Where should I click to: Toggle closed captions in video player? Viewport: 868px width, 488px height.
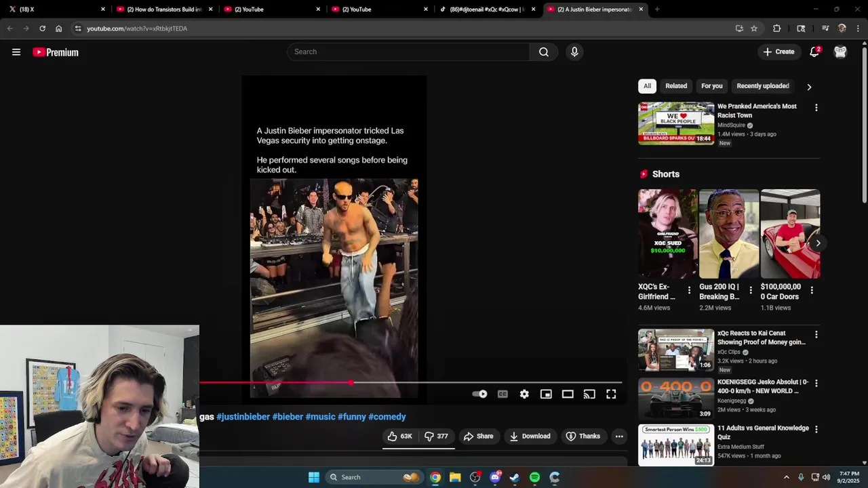[x=502, y=394]
